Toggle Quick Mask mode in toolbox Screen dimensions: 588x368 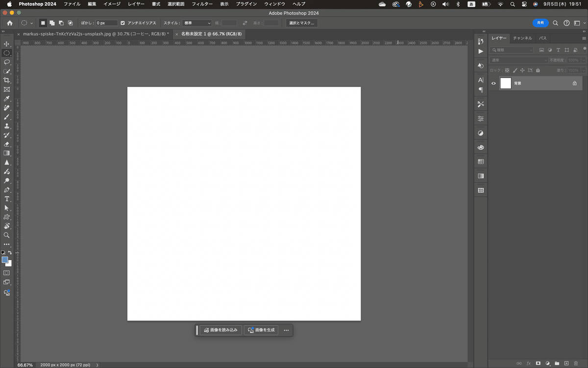(x=7, y=273)
